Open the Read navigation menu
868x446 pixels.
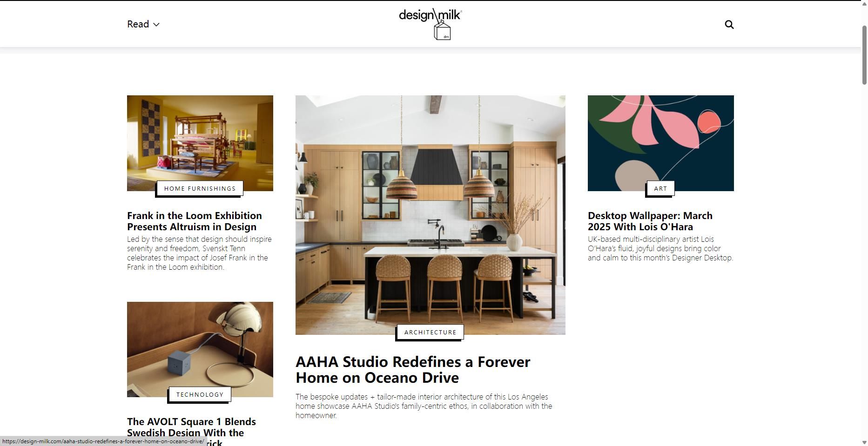coord(143,24)
